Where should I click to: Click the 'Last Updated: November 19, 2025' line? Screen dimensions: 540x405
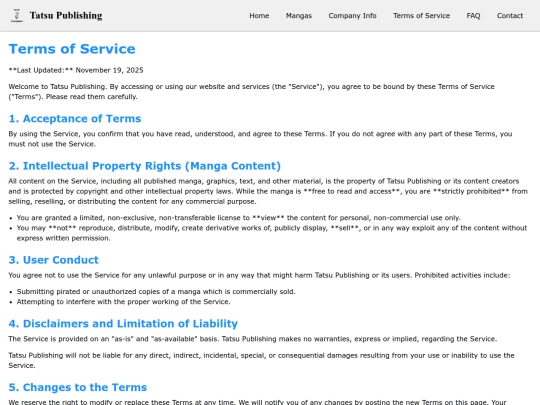pos(76,70)
